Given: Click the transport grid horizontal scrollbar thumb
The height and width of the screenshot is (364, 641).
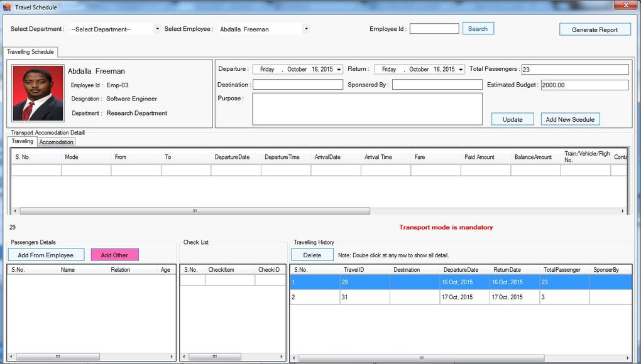Looking at the screenshot, I should click(195, 211).
